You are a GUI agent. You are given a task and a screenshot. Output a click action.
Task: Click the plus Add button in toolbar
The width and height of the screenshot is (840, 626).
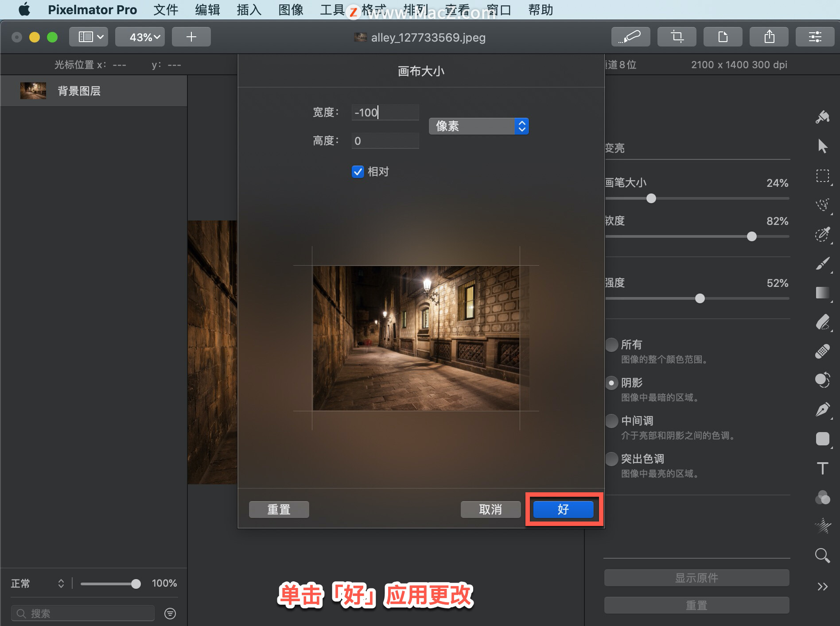(x=191, y=37)
